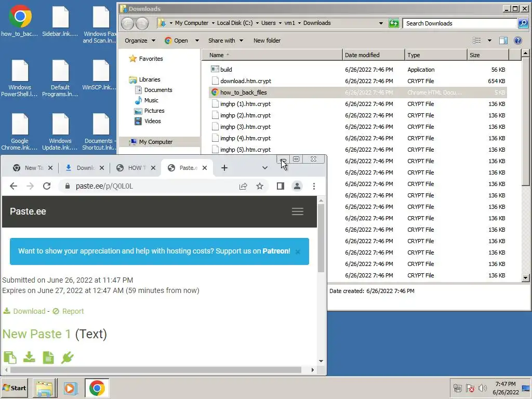This screenshot has height=399, width=532.
Task: Click Search Downloads field
Action: [x=460, y=23]
